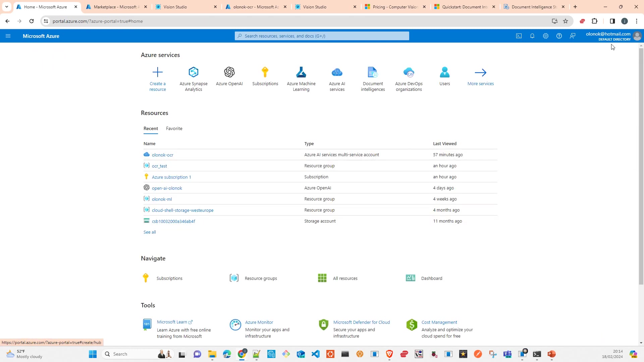Expand the portal hamburger menu

pyautogui.click(x=8, y=36)
